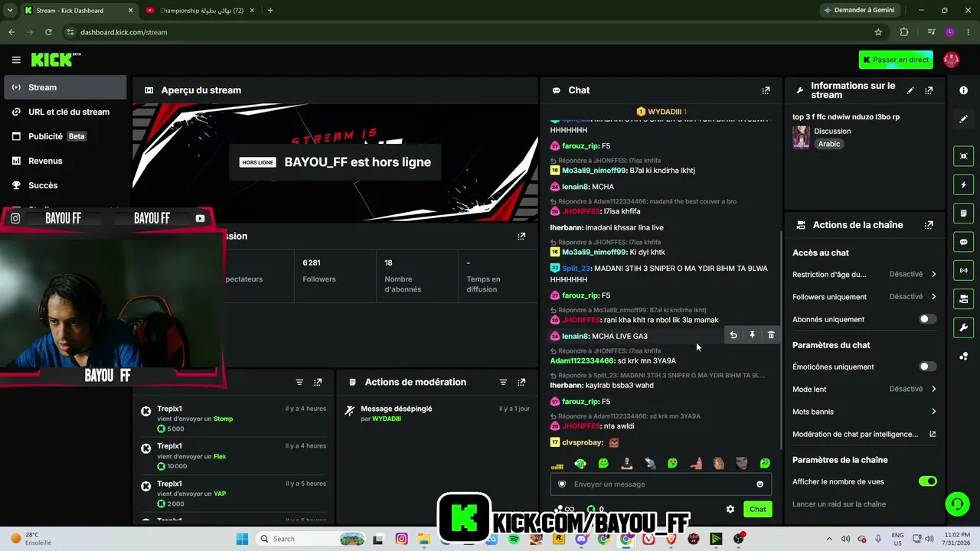Click Lancer un raid sur la chaîne

click(x=839, y=504)
